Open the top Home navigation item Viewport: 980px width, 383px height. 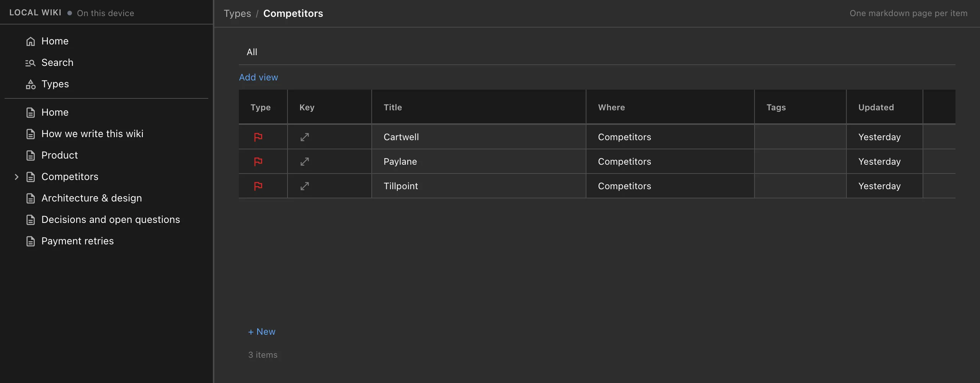55,41
